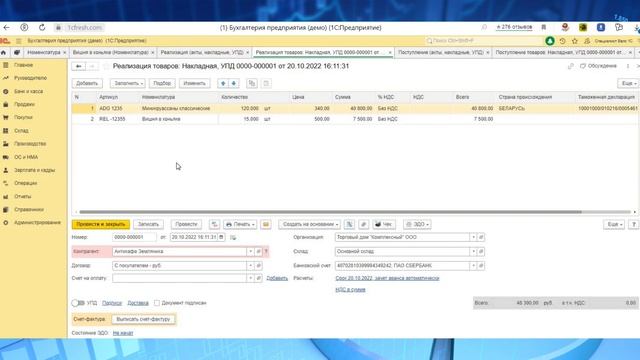Click the Зарплата и кадры person icon

[x=6, y=170]
